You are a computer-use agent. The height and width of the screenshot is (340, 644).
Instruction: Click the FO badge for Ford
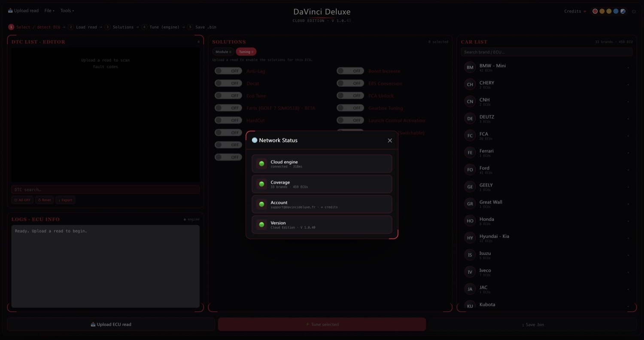tap(470, 170)
